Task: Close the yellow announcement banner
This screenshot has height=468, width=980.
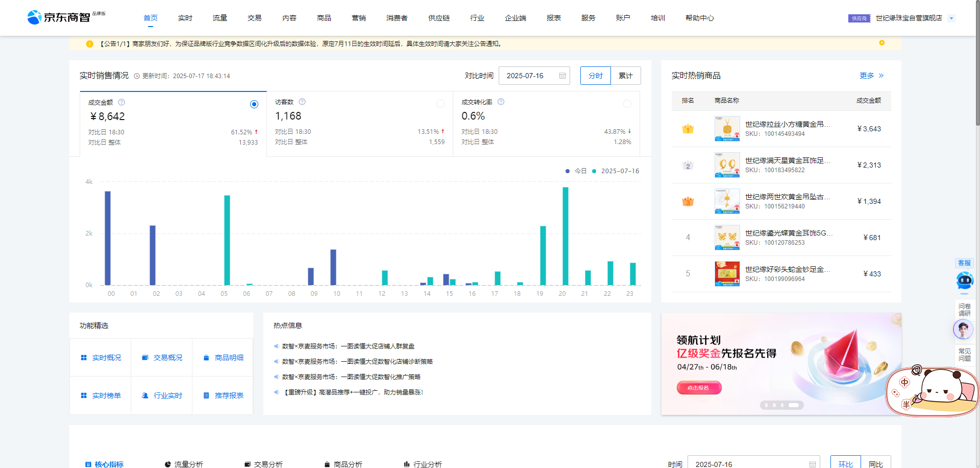Action: pos(881,43)
